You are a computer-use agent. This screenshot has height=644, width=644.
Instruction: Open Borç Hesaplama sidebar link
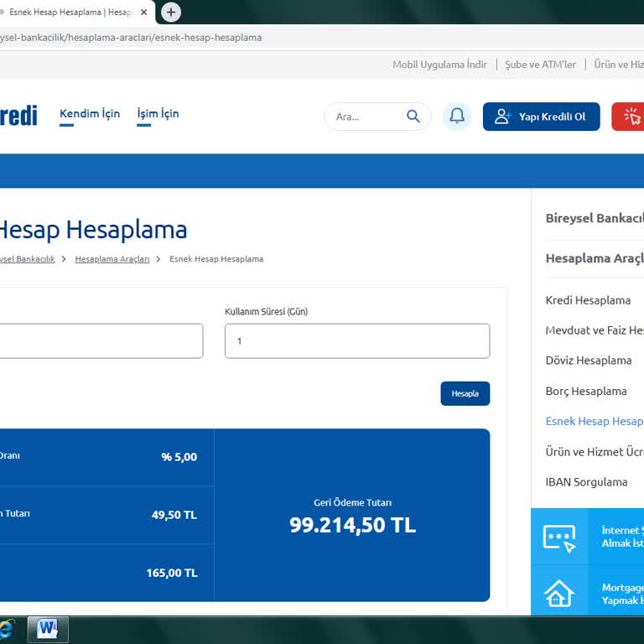586,391
